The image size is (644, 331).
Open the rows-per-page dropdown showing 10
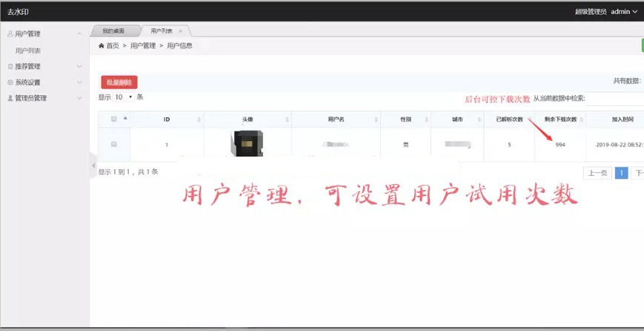point(123,97)
